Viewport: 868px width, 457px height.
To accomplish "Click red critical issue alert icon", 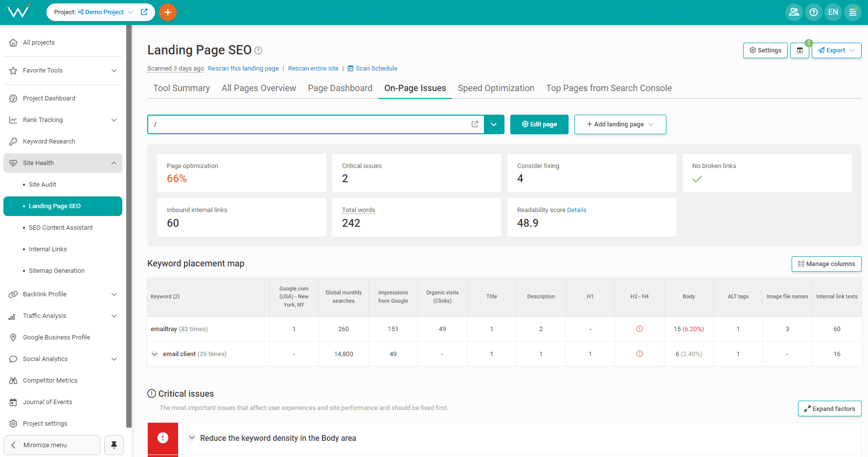I will point(163,438).
